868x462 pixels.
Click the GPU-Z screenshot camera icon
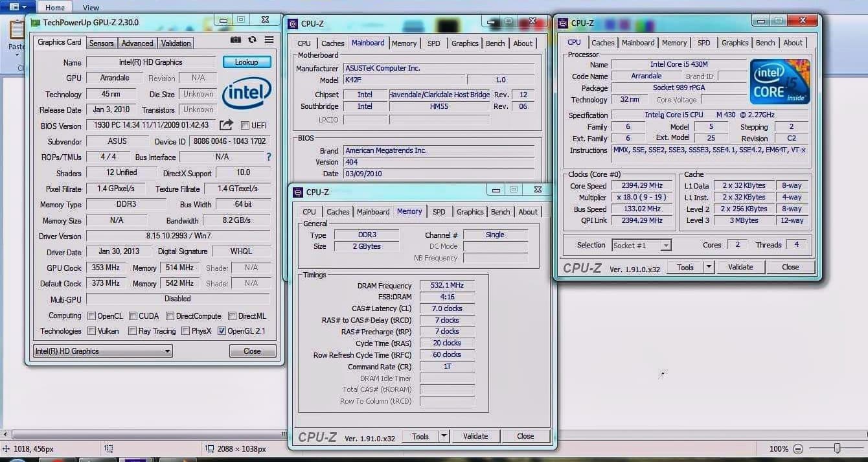coord(236,40)
